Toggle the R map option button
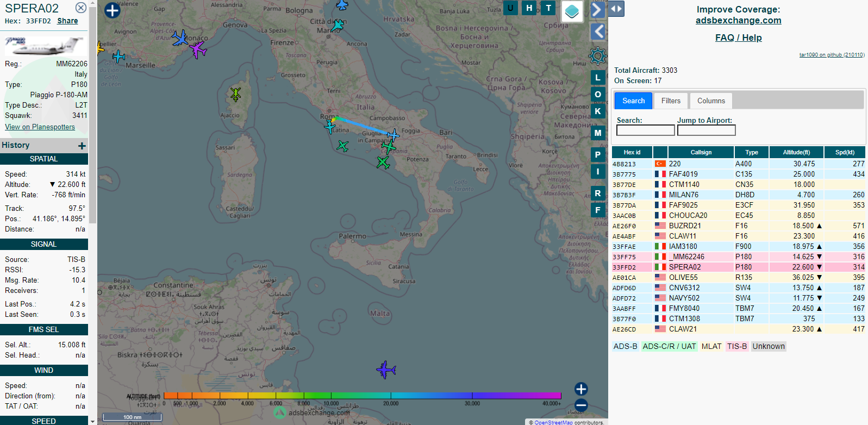The width and height of the screenshot is (868, 425). coord(598,193)
